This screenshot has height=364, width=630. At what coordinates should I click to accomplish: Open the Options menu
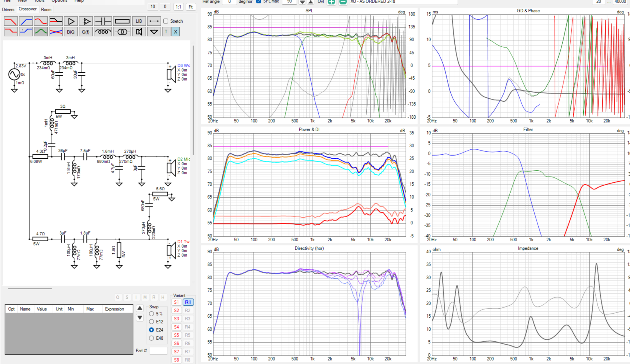[x=59, y=1]
